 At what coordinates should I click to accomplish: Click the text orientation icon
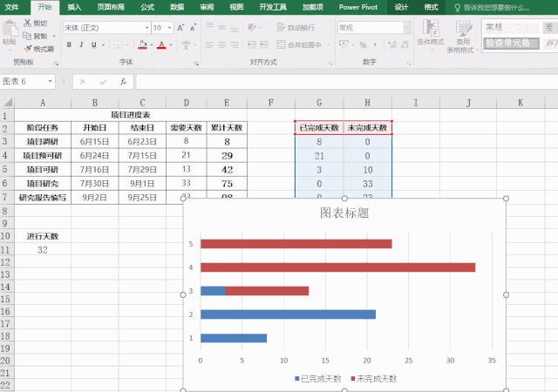pos(252,27)
